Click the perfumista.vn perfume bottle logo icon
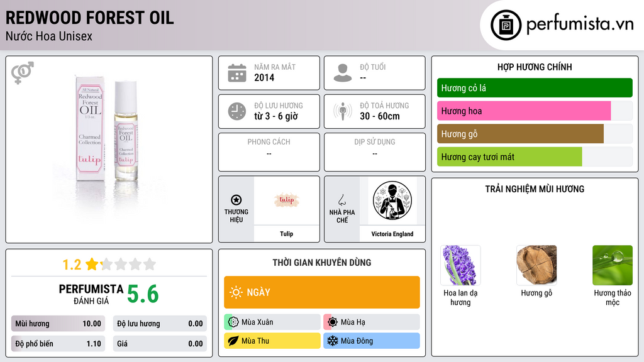The width and height of the screenshot is (644, 362). click(x=506, y=25)
